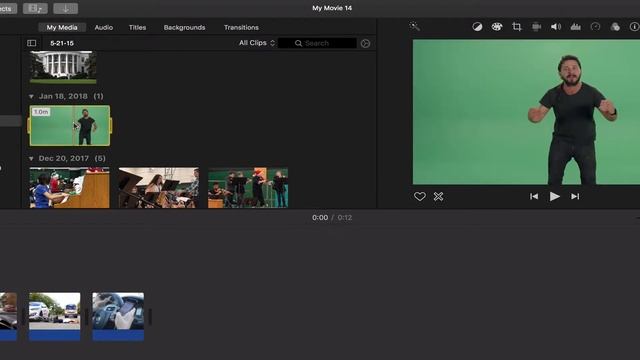Select the White House clip thumbnail
The height and width of the screenshot is (360, 640).
(x=63, y=67)
